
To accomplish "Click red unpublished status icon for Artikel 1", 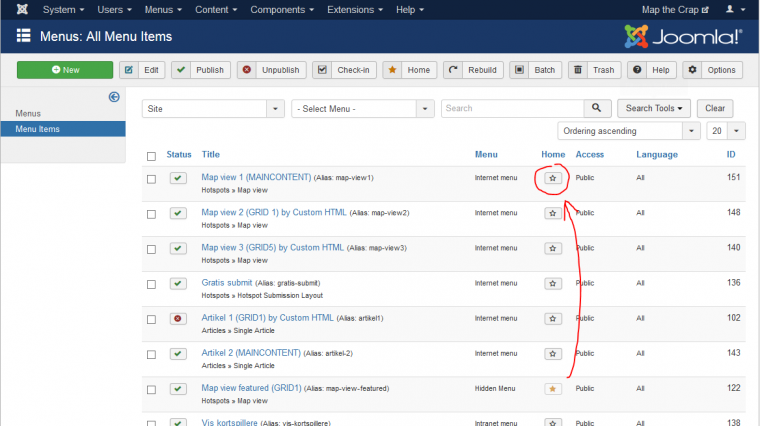I will tap(178, 318).
